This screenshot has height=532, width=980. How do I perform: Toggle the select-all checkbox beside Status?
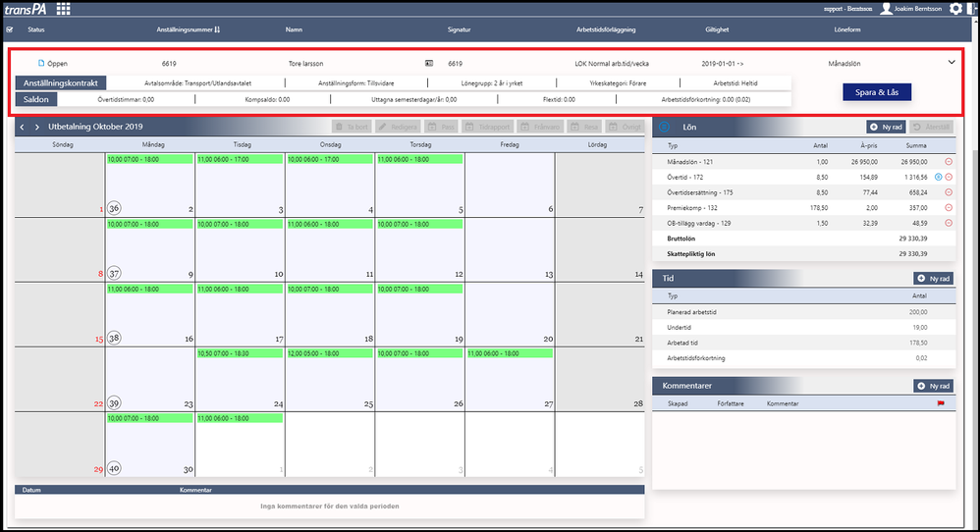10,29
